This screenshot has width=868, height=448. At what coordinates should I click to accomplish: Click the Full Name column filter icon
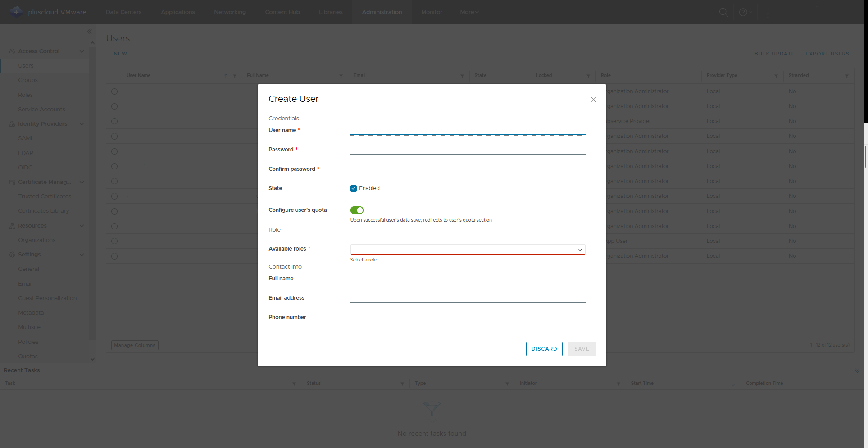point(341,76)
